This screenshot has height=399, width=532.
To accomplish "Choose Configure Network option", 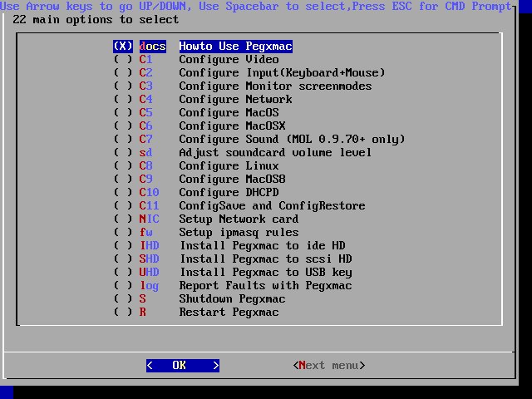I will [x=236, y=99].
